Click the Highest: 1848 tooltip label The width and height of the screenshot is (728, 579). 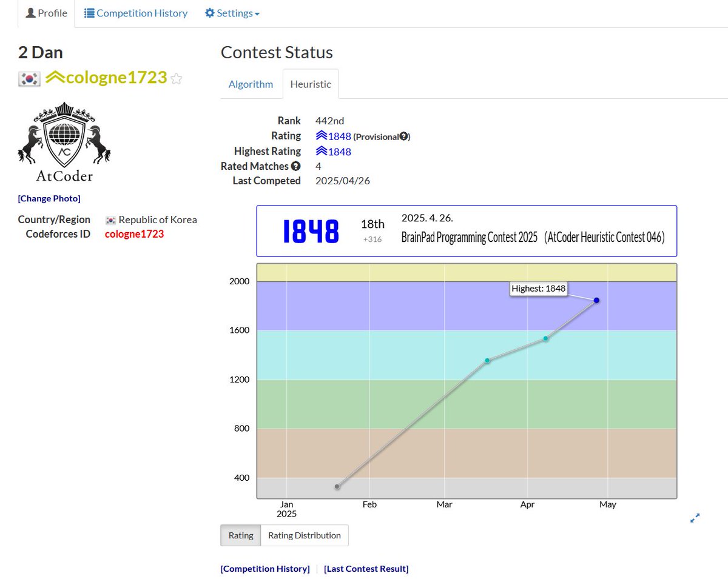(539, 289)
